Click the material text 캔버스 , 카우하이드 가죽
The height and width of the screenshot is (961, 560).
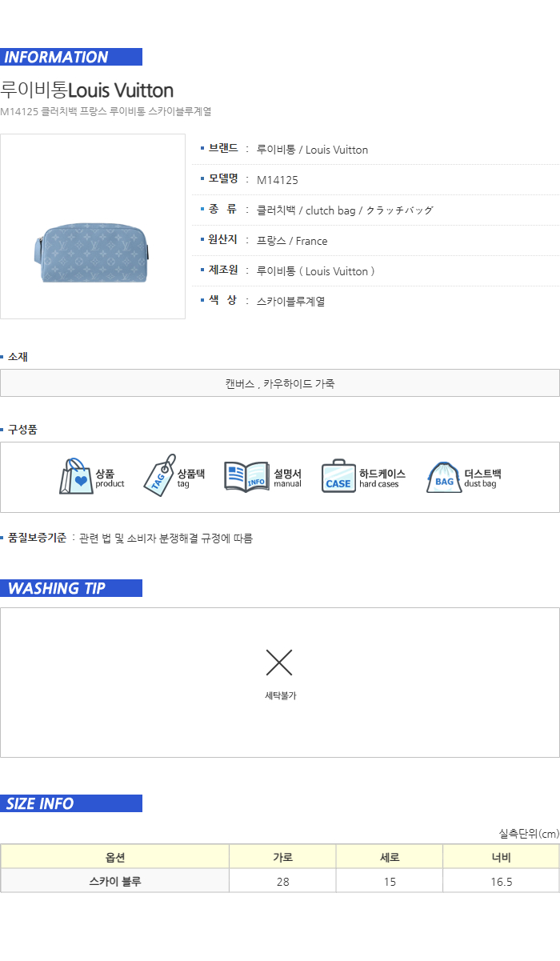[x=280, y=383]
